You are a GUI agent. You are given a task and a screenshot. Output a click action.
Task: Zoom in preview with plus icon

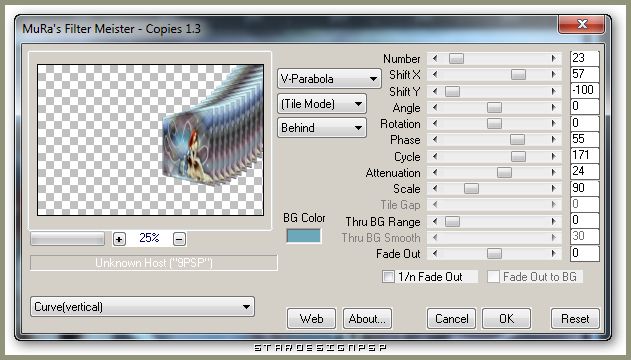coord(119,239)
